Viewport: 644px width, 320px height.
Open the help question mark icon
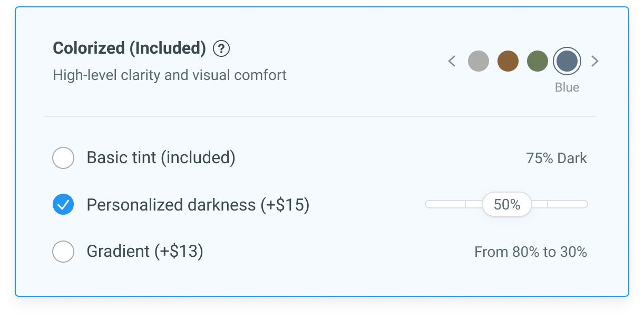221,49
